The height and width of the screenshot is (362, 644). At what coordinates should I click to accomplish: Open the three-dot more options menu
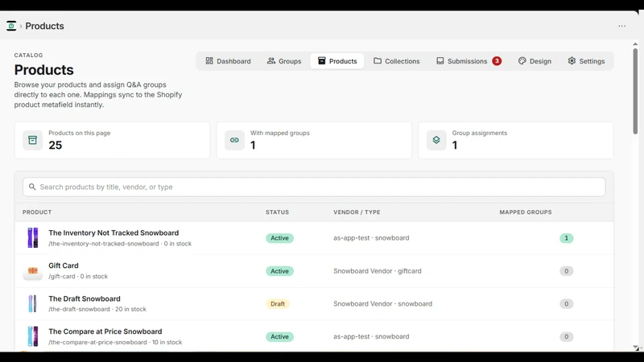click(621, 26)
